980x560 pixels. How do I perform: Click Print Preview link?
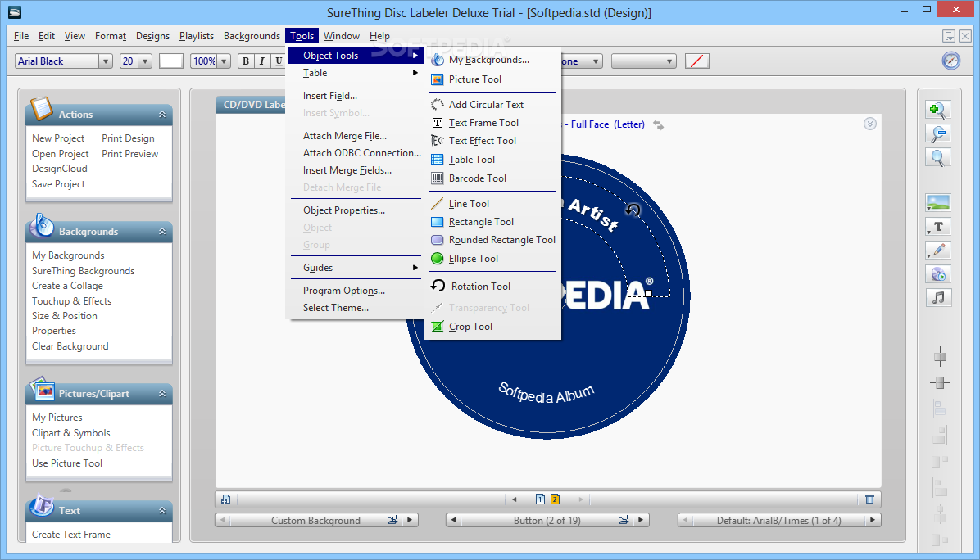pos(130,154)
